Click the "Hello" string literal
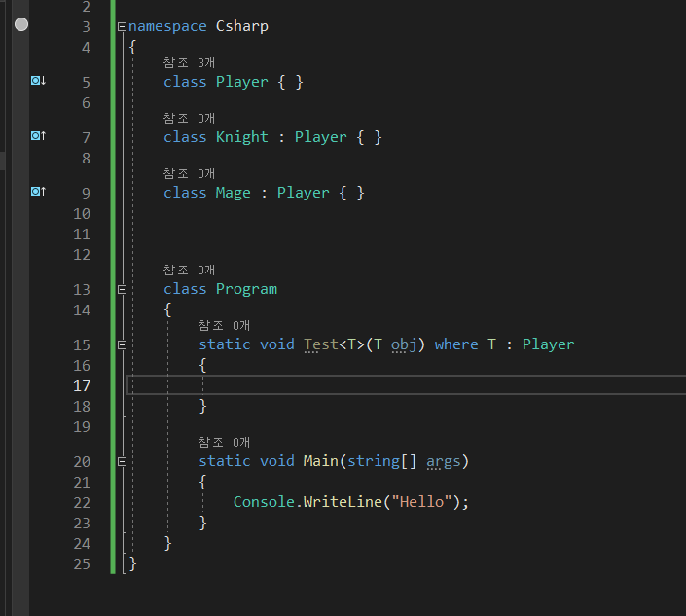The image size is (686, 616). click(x=421, y=502)
